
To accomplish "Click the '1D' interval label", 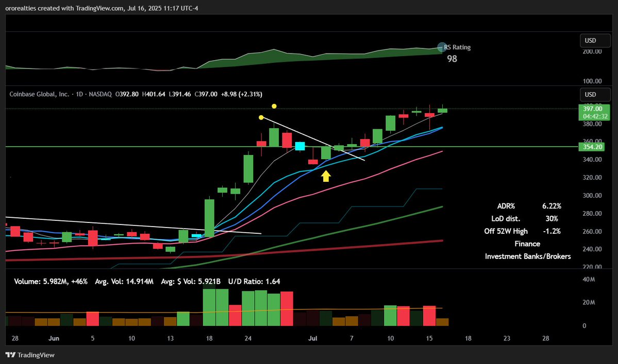I will tap(79, 94).
